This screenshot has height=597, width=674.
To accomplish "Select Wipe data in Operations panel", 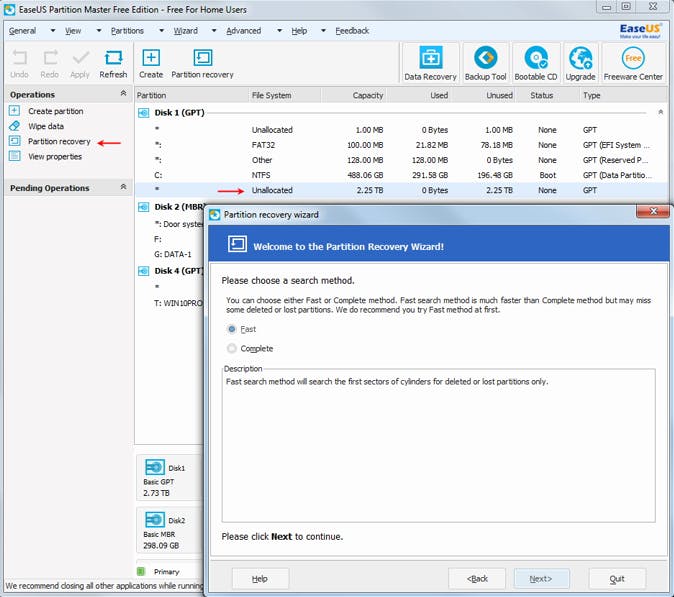I will pyautogui.click(x=46, y=126).
